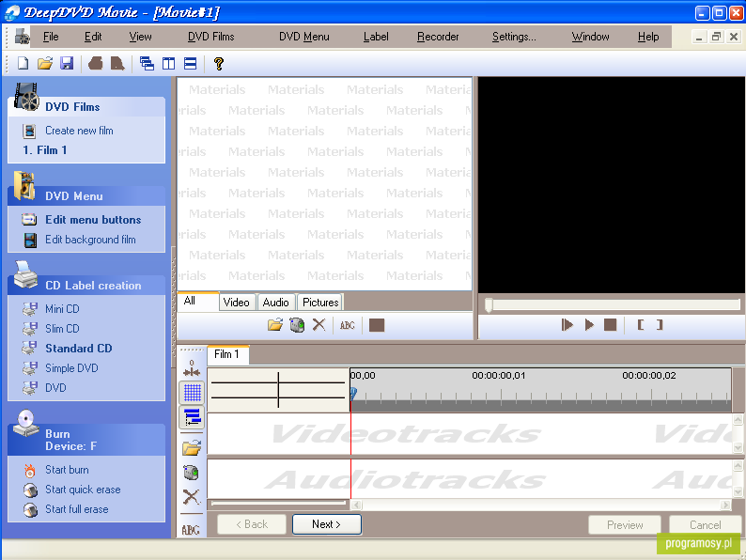Viewport: 746px width, 560px height.
Task: Click the delete X icon in timeline toolbar
Action: point(192,497)
